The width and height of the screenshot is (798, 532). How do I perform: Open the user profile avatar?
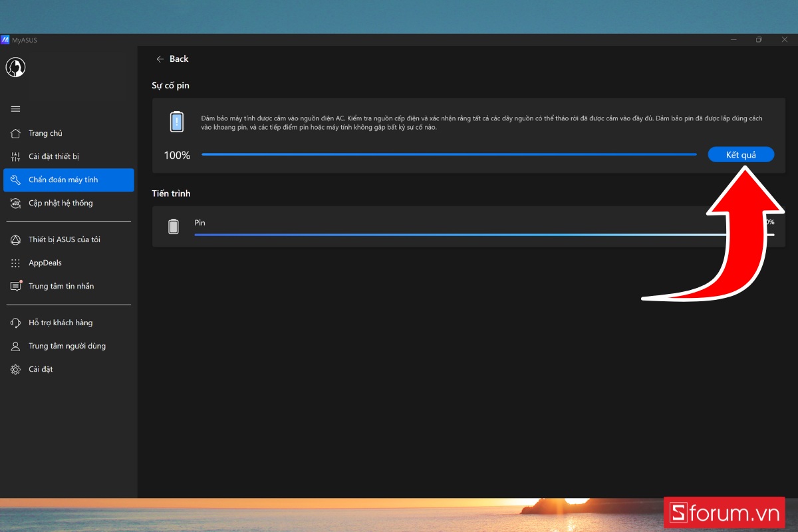click(15, 67)
